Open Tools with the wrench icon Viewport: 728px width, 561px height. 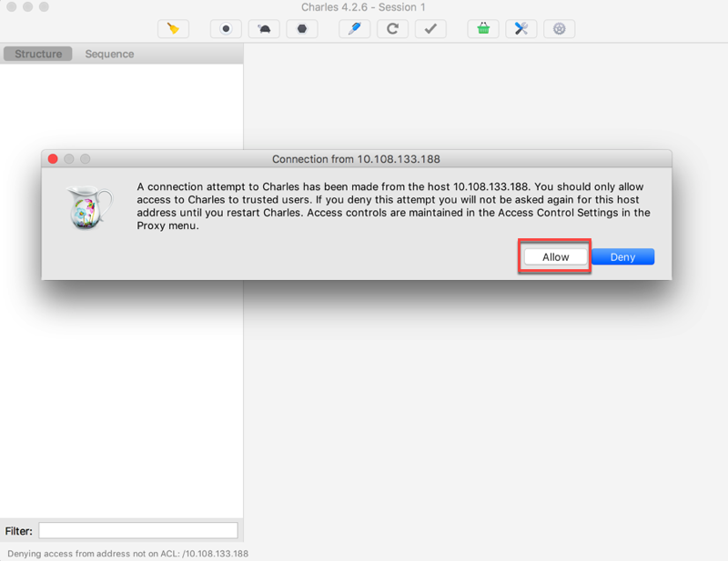521,29
